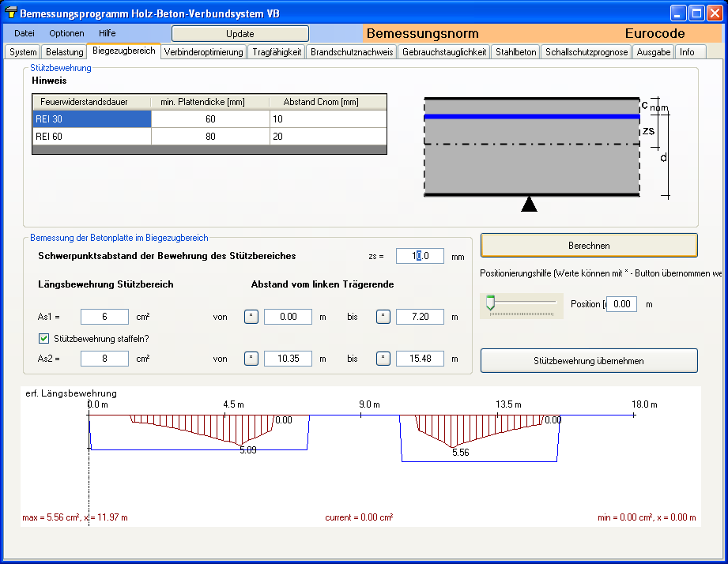The height and width of the screenshot is (564, 728).
Task: Click the 'Stützbewehrung übernehmen' button
Action: pos(588,361)
